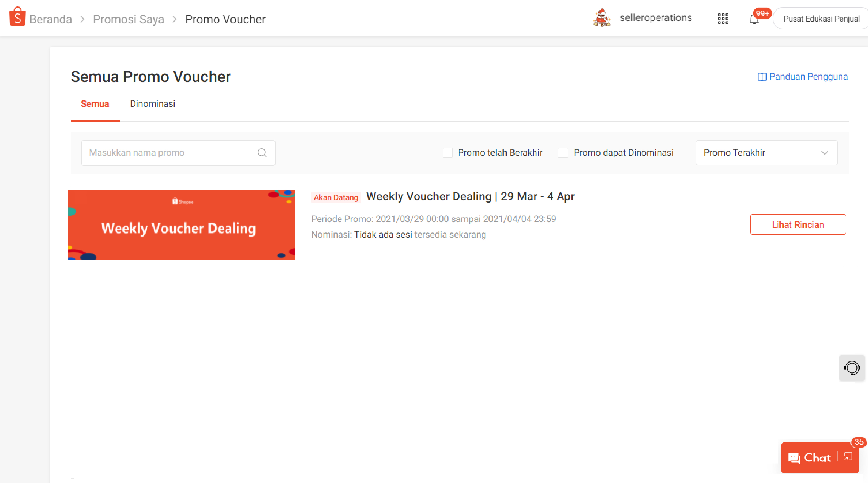Image resolution: width=868 pixels, height=483 pixels.
Task: Click the chat popout window icon
Action: point(848,457)
